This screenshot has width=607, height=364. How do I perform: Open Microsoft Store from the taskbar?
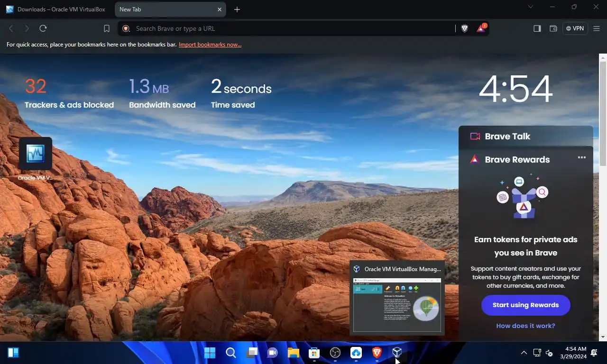(x=314, y=353)
